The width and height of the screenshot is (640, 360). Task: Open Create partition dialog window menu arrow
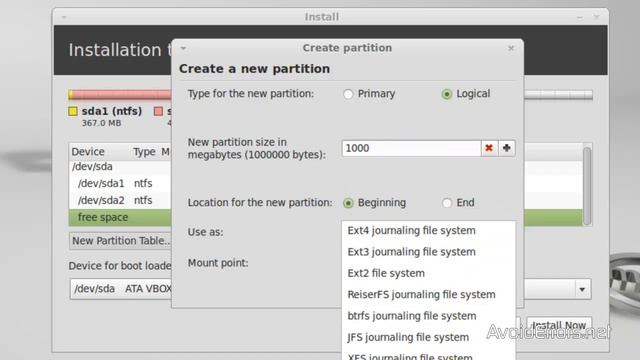tap(184, 48)
